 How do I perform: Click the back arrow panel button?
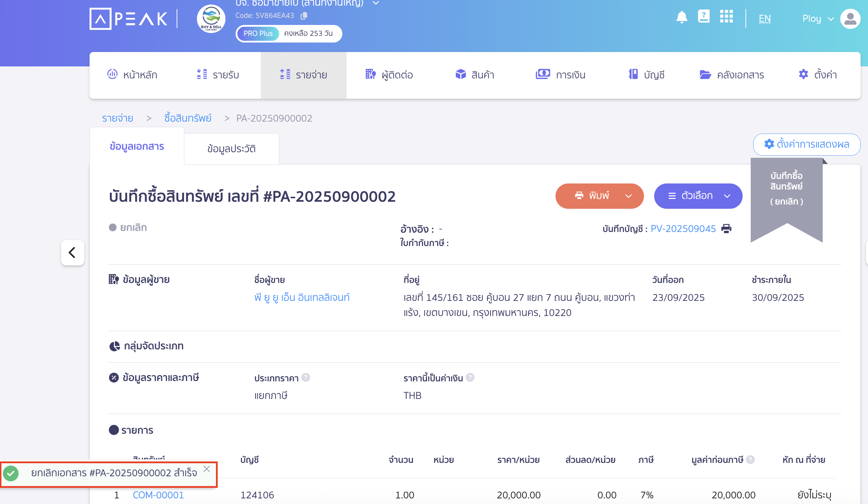(x=72, y=252)
